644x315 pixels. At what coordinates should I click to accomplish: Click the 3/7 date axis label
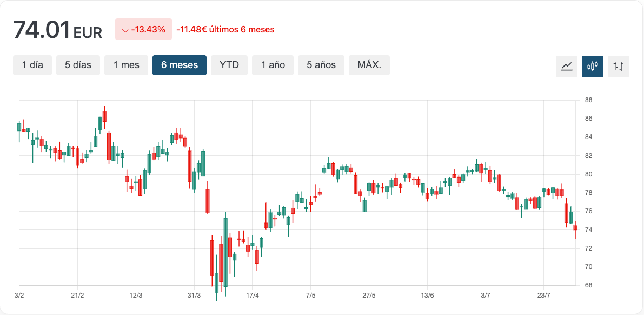click(x=486, y=296)
